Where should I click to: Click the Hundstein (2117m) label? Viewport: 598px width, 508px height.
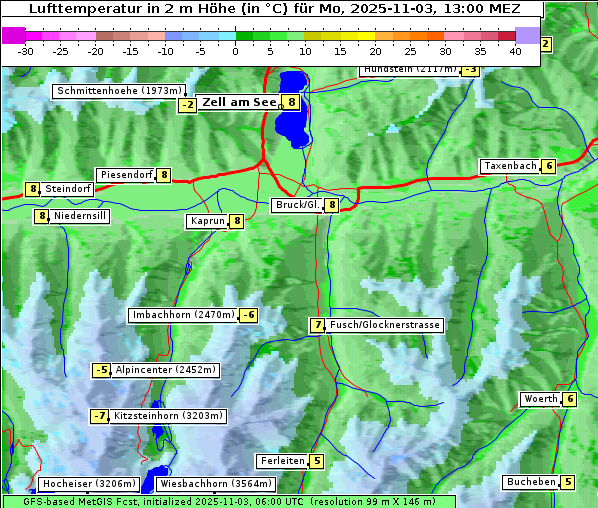[x=410, y=70]
